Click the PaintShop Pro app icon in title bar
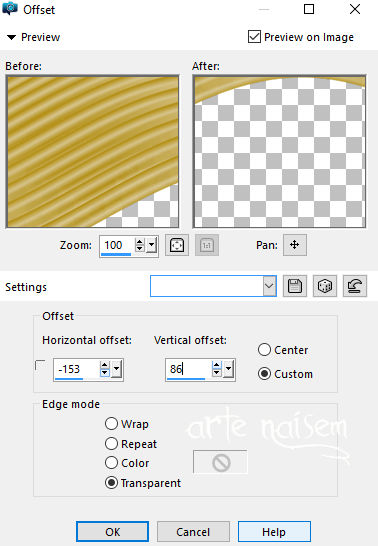 click(10, 8)
